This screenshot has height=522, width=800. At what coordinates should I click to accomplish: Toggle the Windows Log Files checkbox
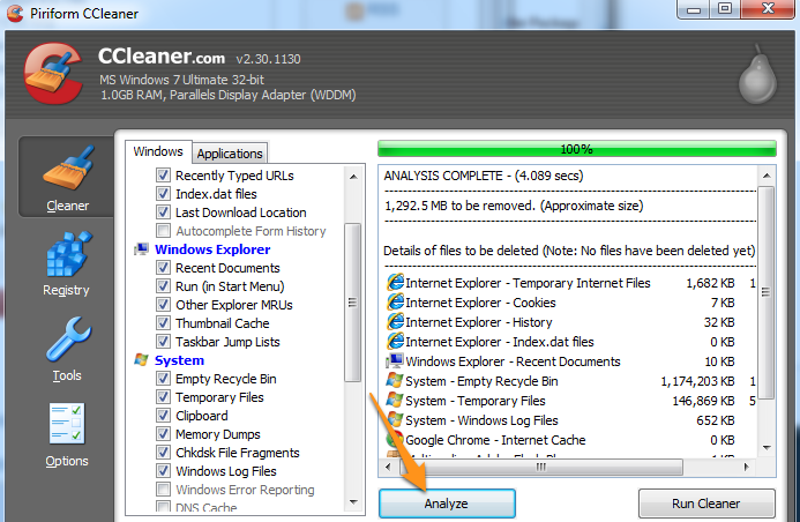coord(163,470)
